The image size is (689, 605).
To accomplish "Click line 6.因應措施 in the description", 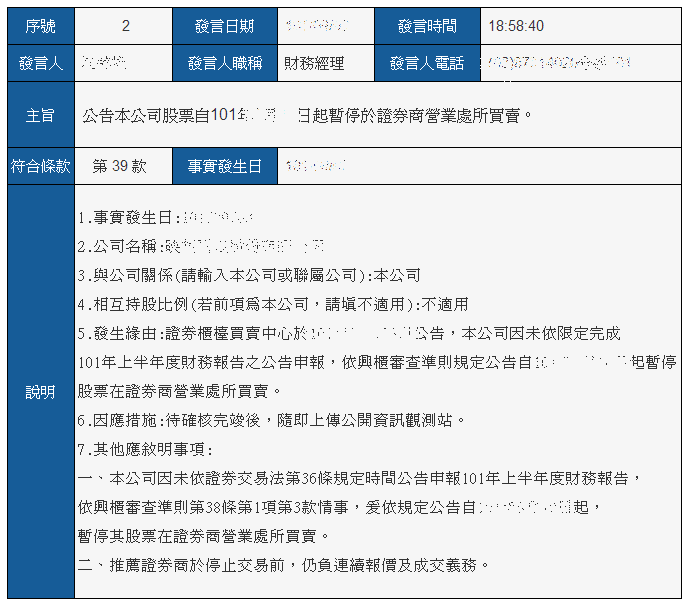I will click(271, 420).
